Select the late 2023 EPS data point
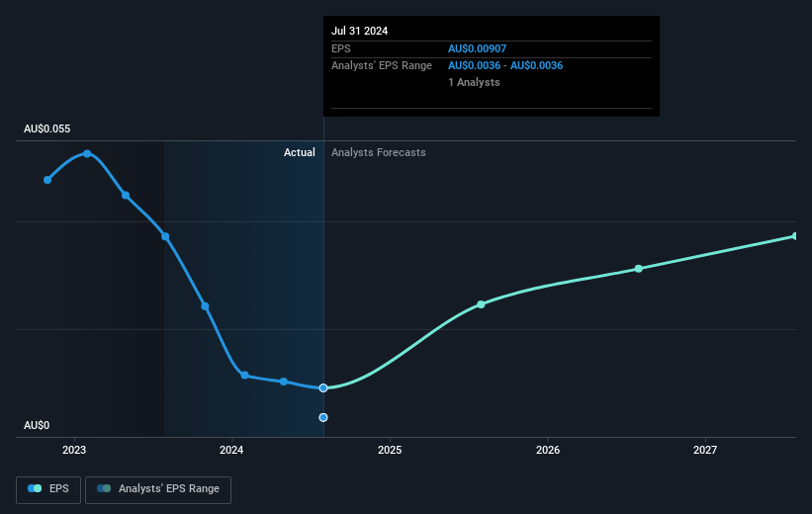 [x=205, y=306]
